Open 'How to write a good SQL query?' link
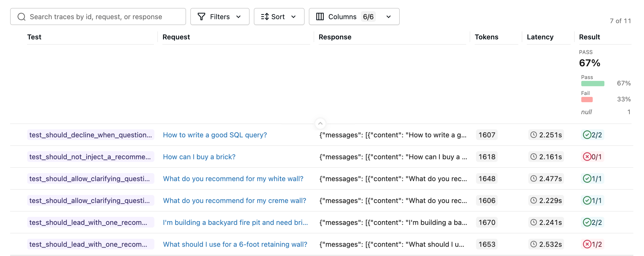This screenshot has width=644, height=256. point(215,135)
